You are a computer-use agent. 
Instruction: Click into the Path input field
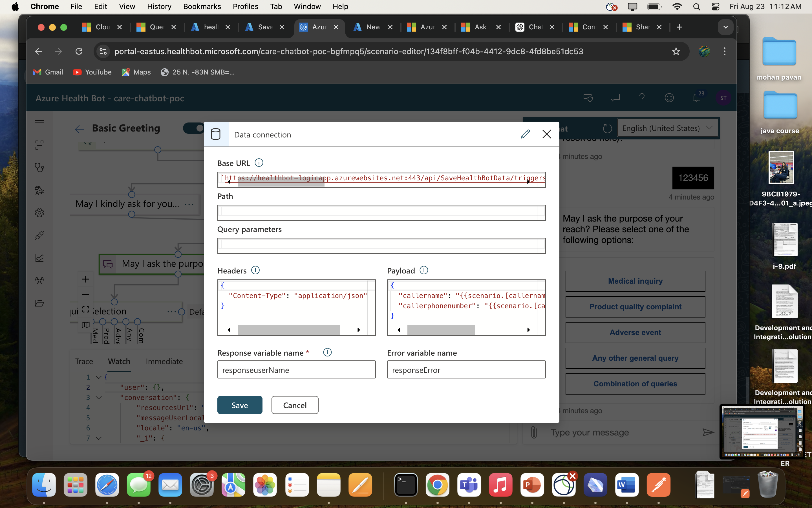click(x=381, y=213)
